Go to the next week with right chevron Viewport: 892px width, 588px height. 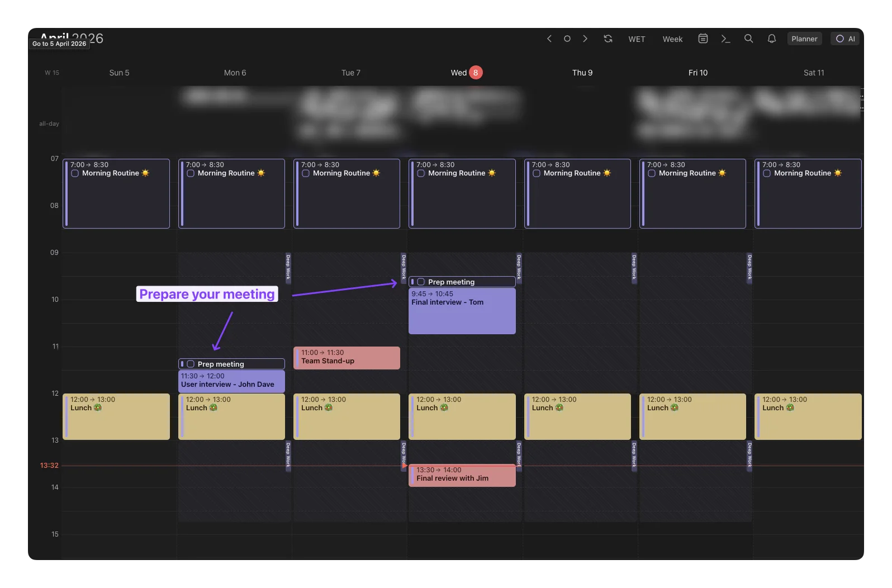(585, 39)
